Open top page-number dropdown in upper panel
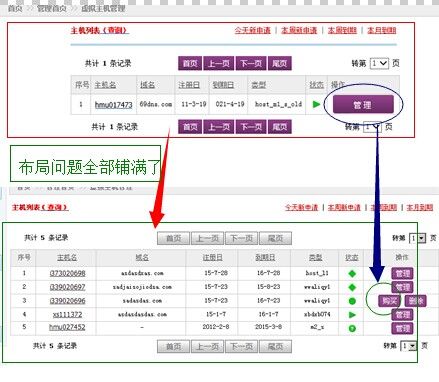 pos(379,63)
